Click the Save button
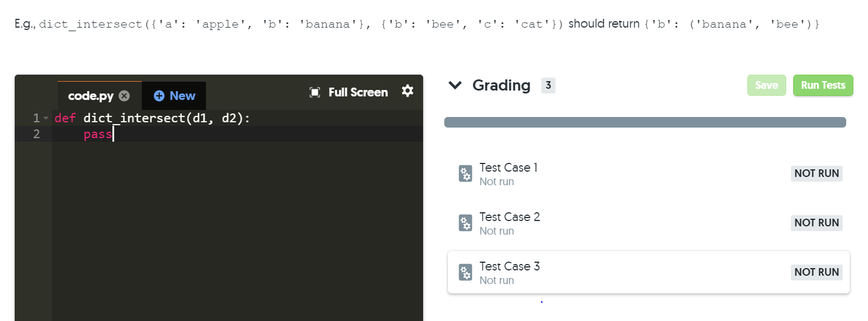868x321 pixels. pos(766,85)
